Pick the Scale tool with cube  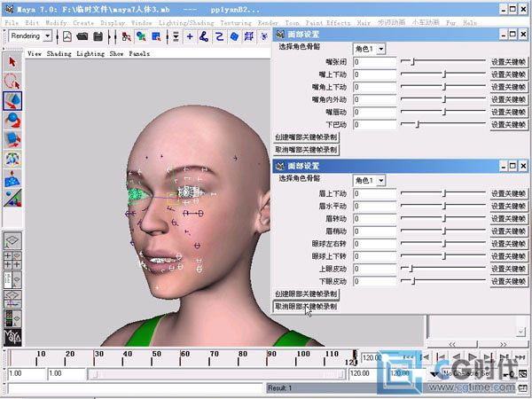12,139
